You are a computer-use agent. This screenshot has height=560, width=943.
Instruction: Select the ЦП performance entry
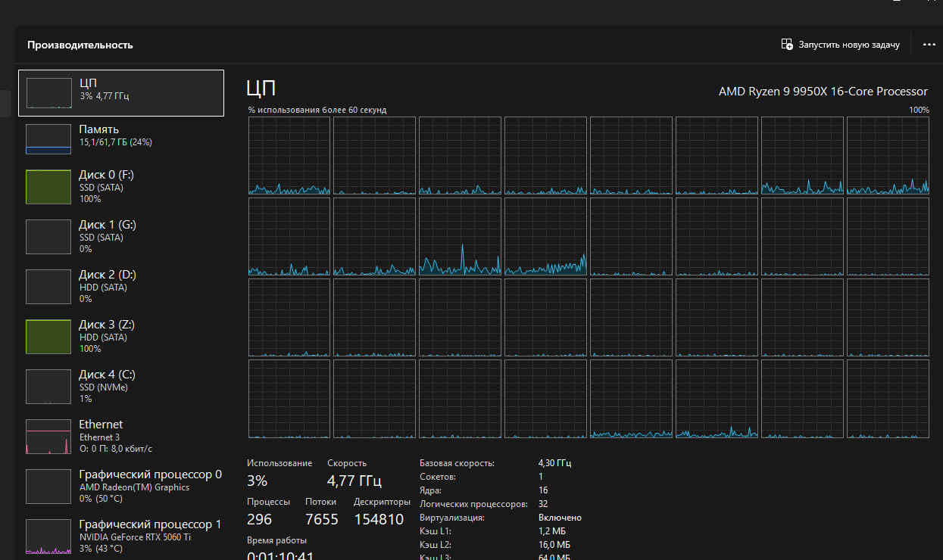[121, 92]
